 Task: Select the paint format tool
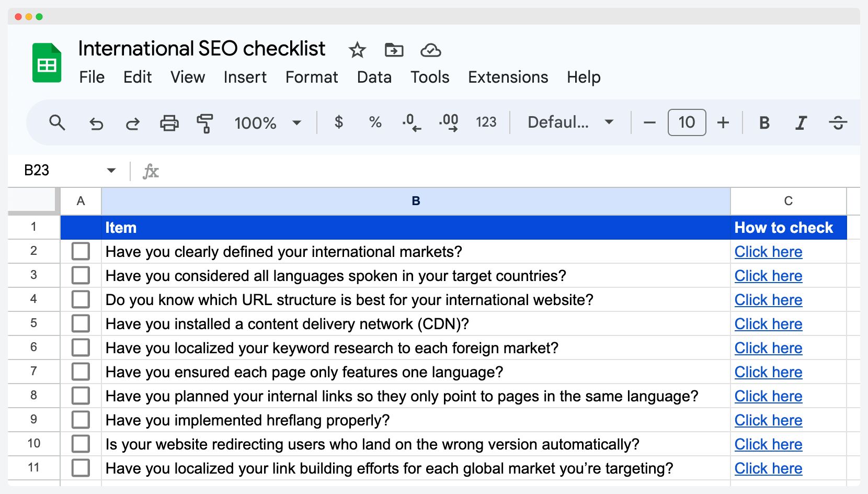(205, 123)
